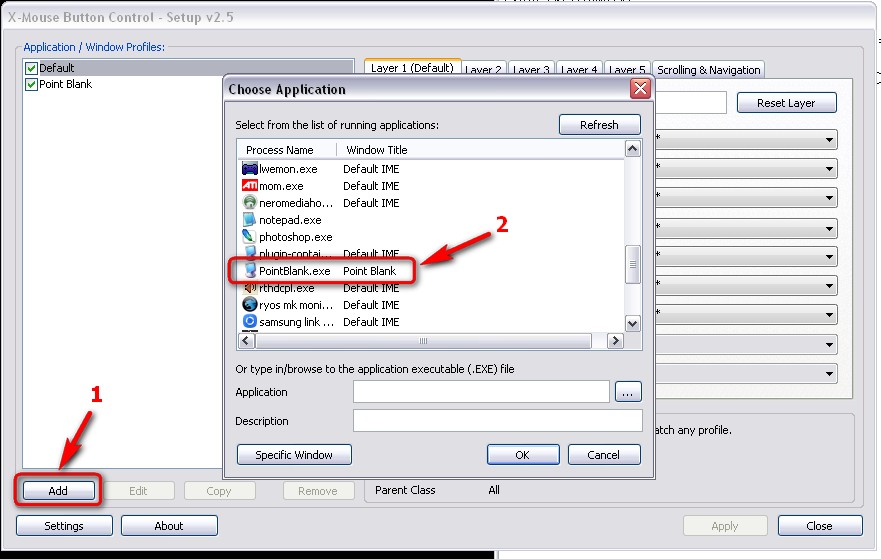Screen dimensions: 881x559
Task: Select the mom.exe row text
Action: (281, 186)
